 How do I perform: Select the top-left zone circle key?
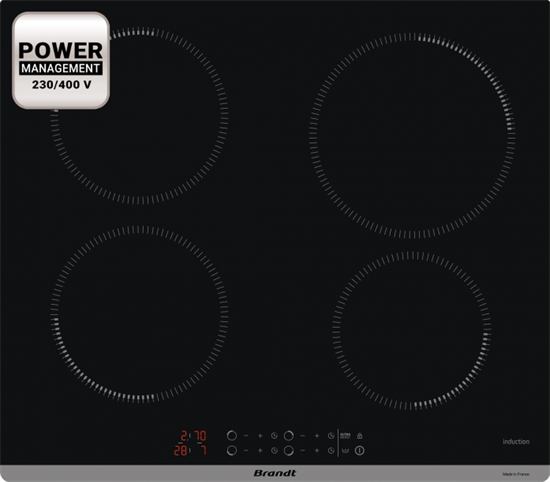click(232, 436)
